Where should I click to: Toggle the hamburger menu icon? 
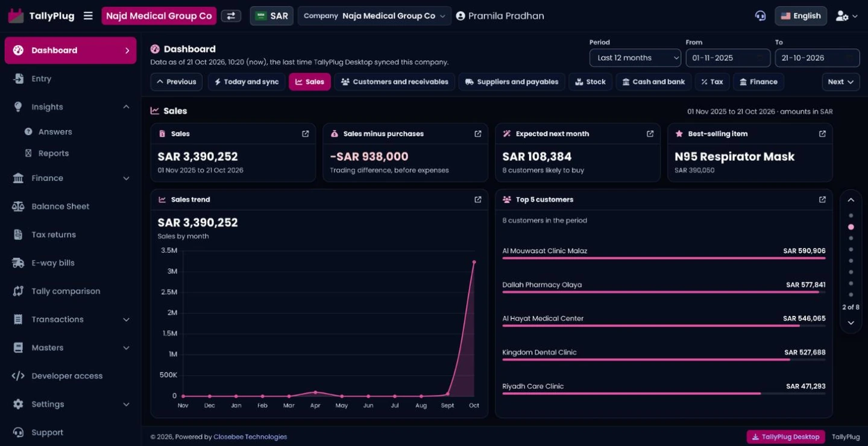pos(88,16)
